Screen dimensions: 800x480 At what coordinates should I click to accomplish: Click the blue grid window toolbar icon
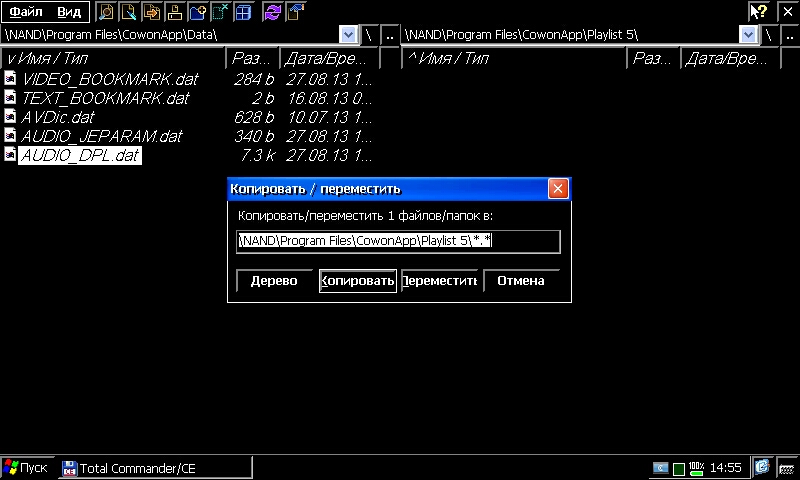pyautogui.click(x=243, y=12)
